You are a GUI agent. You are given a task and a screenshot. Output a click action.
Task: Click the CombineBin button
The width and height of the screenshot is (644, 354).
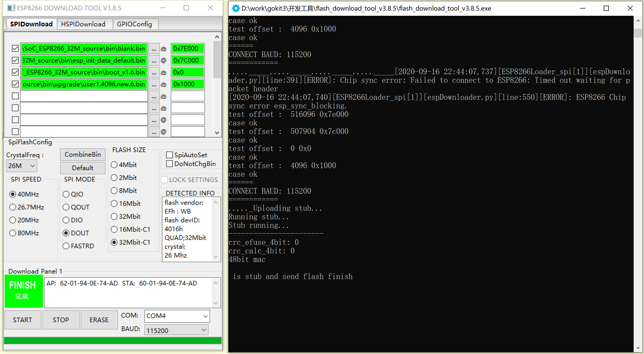pos(83,154)
